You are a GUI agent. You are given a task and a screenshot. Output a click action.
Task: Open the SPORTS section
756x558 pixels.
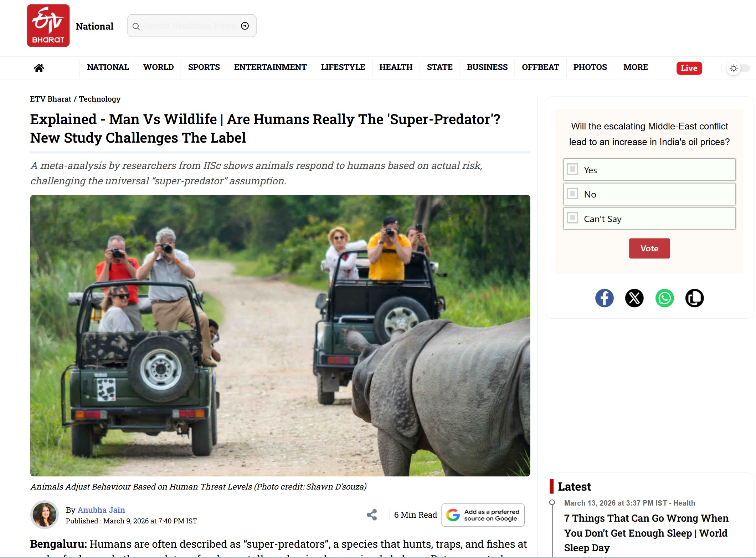tap(204, 67)
